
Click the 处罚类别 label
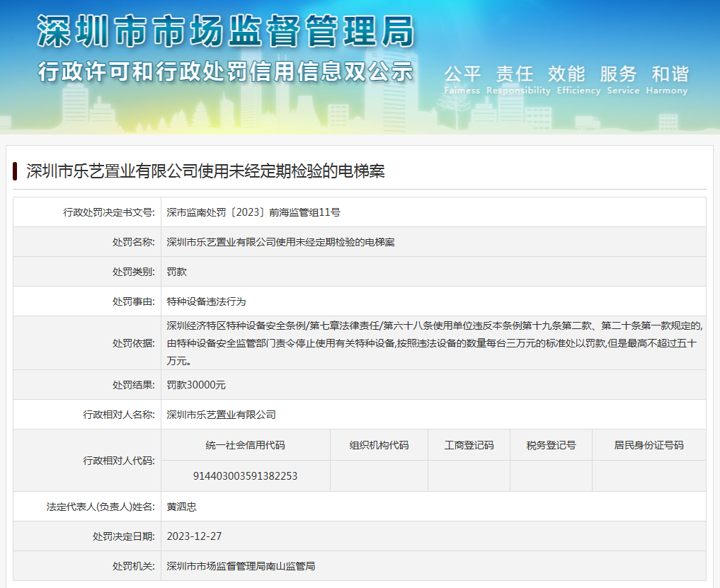click(134, 272)
